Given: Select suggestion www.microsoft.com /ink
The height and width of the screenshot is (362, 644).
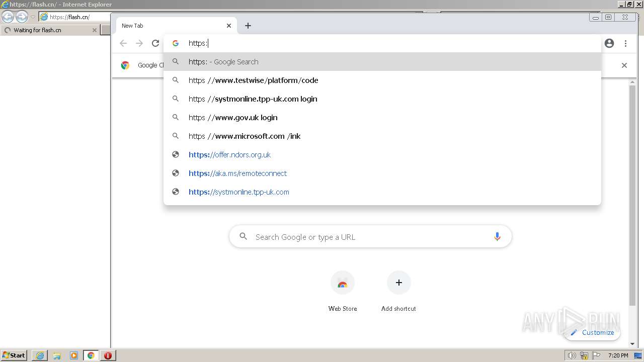Looking at the screenshot, I should click(382, 136).
